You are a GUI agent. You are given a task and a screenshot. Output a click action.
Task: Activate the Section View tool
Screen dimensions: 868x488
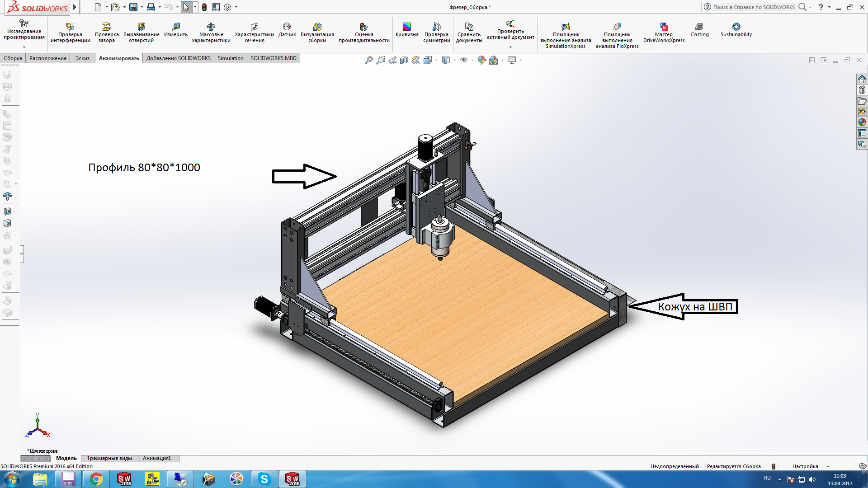tap(404, 60)
